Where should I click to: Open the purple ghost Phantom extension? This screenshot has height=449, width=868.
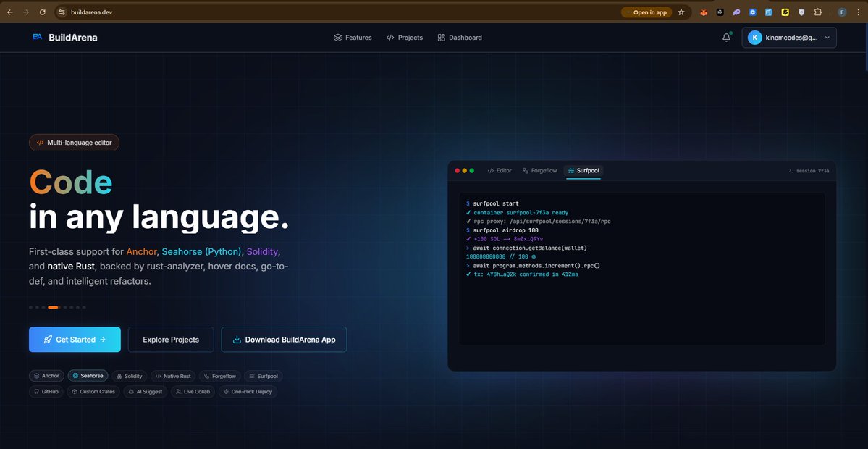736,12
